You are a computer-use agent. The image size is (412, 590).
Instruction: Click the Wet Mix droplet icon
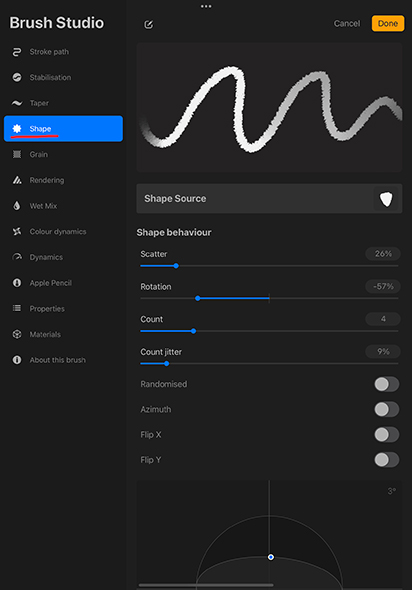point(17,206)
